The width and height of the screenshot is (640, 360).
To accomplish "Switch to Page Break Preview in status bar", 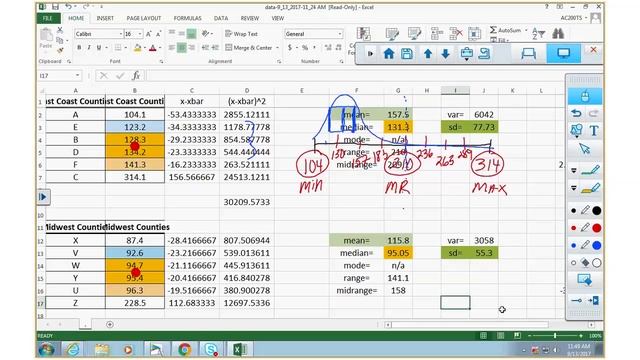I will tap(517, 336).
